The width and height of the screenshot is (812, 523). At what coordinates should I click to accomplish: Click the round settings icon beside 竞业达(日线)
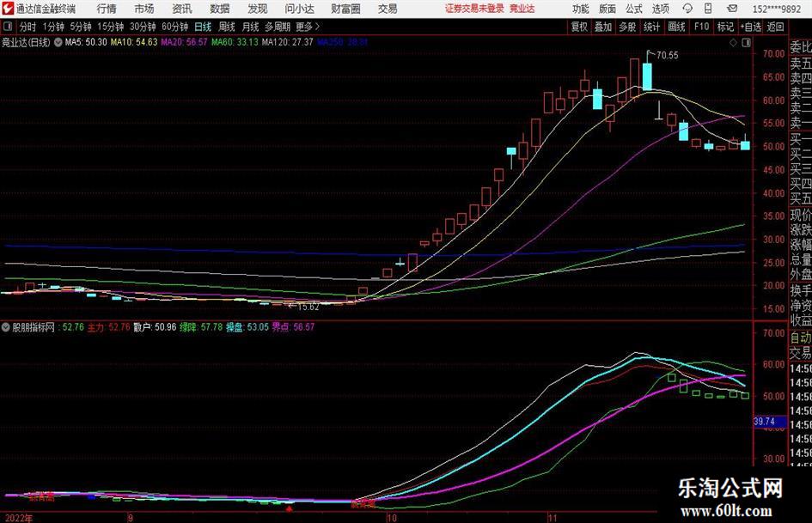pyautogui.click(x=58, y=42)
